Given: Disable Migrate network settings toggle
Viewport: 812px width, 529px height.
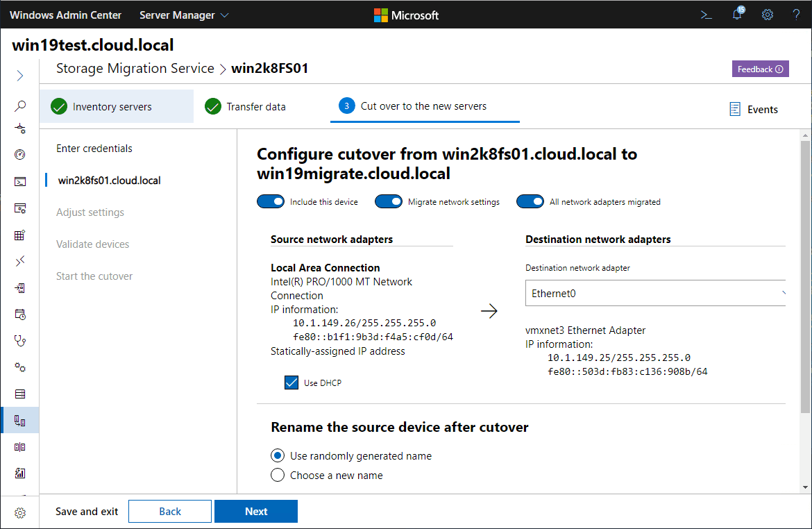Looking at the screenshot, I should pyautogui.click(x=389, y=202).
